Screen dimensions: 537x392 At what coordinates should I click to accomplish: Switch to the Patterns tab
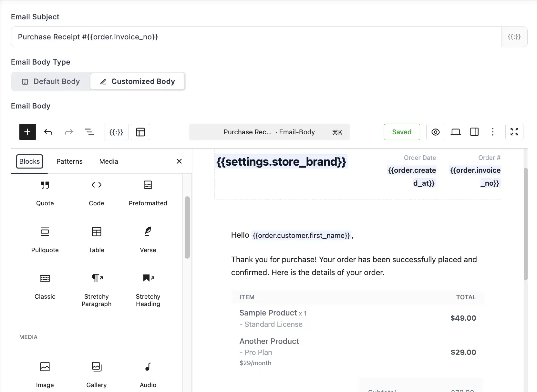[x=69, y=161]
